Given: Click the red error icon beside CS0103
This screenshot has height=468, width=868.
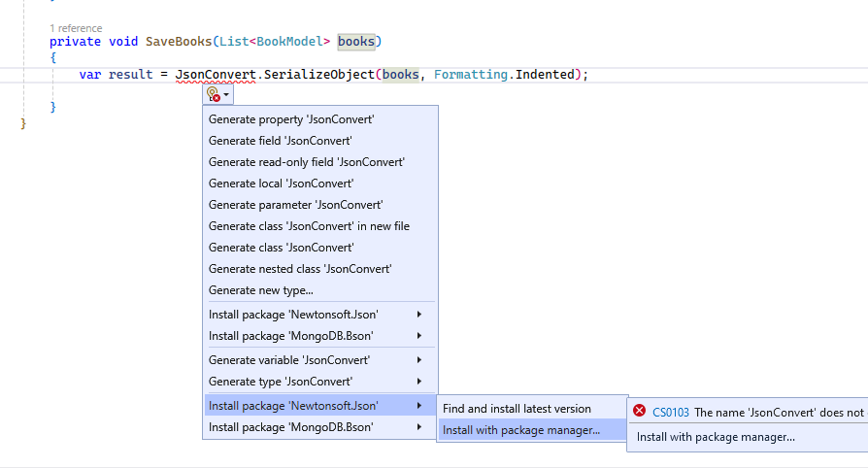Looking at the screenshot, I should [639, 412].
